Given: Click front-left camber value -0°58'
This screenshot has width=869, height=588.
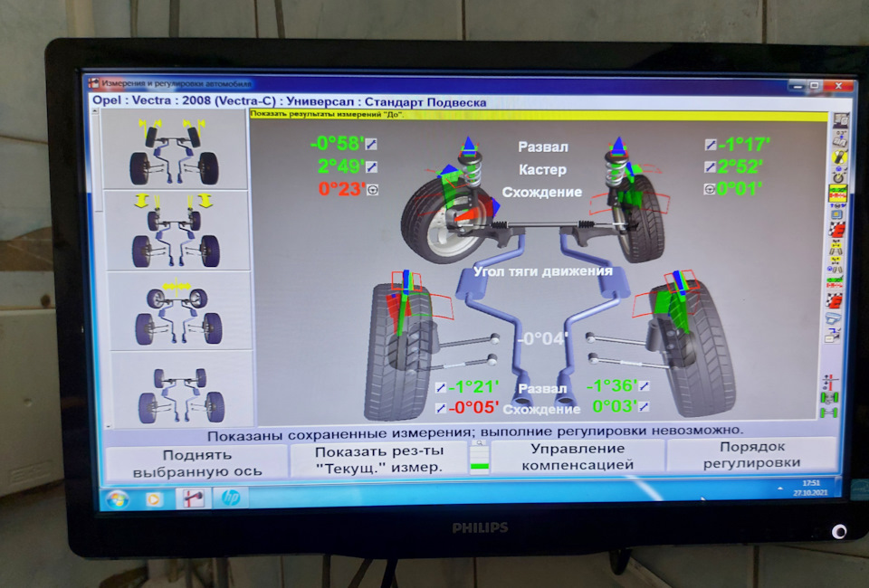Looking at the screenshot, I should point(337,144).
